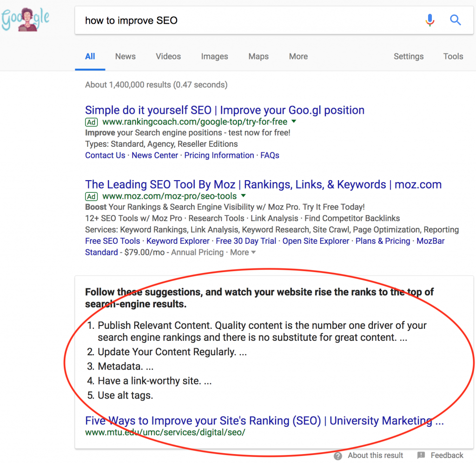Click the www.mtu.edu/umc/services/digital/seo/ URL
476x463 pixels.
click(x=165, y=432)
